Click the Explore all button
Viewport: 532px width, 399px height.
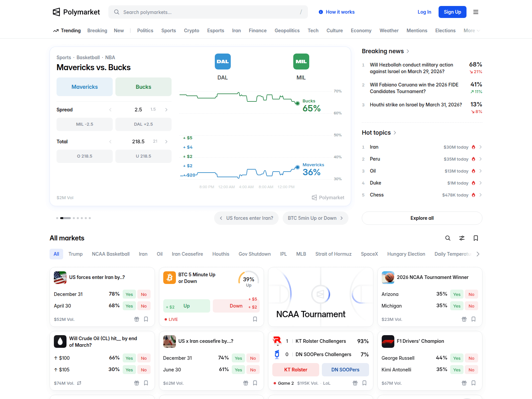[x=422, y=218]
